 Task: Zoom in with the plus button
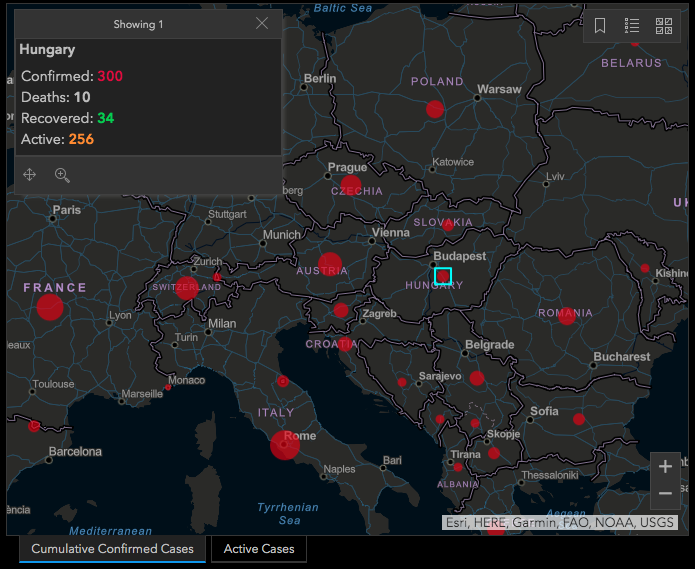(665, 467)
